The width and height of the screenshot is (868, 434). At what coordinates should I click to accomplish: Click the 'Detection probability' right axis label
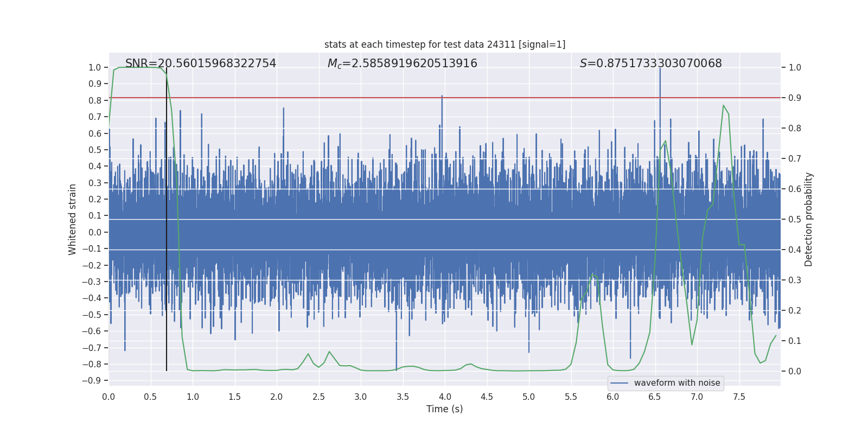click(x=809, y=219)
